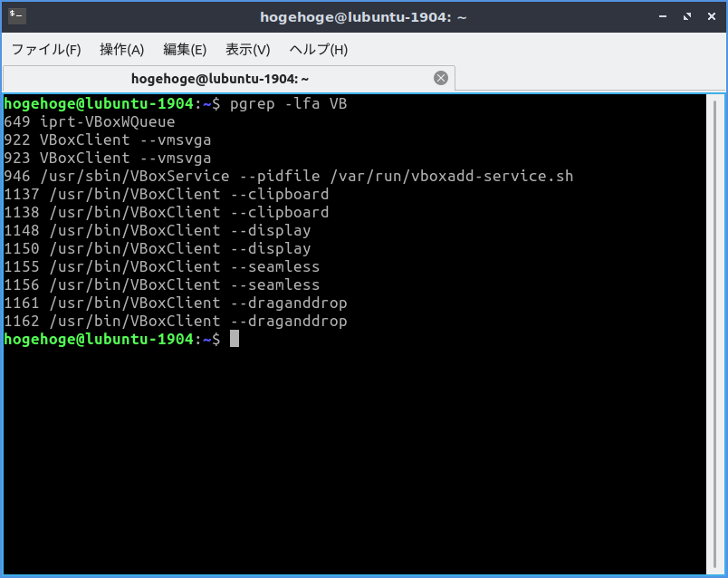Screen dimensions: 728x578
Task: Click the window title hogehoge@lubuntu-1904: ~
Action: pos(363,17)
